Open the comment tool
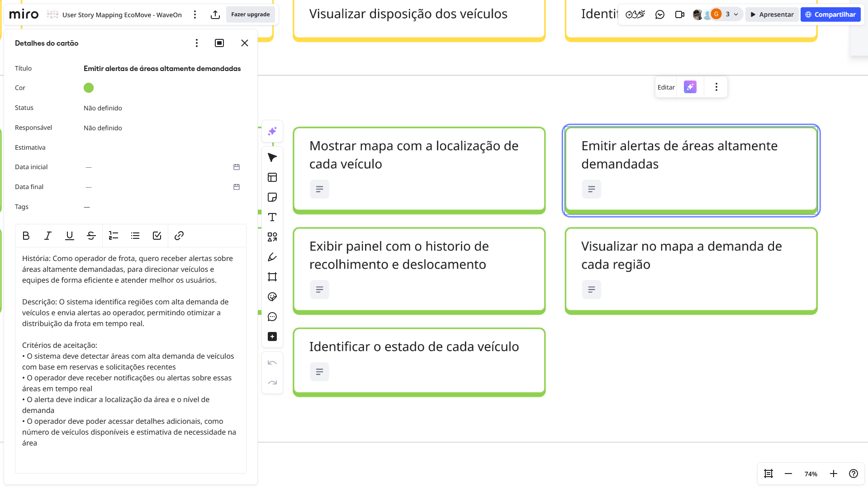This screenshot has height=488, width=868. 272,317
